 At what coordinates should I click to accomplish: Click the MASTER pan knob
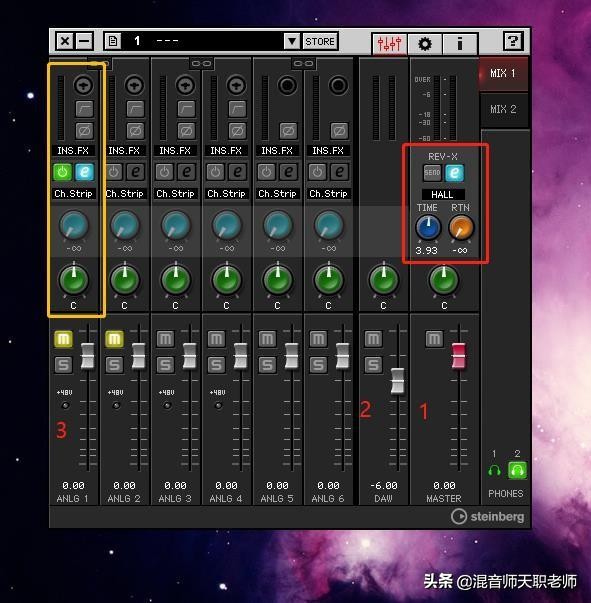(x=444, y=280)
